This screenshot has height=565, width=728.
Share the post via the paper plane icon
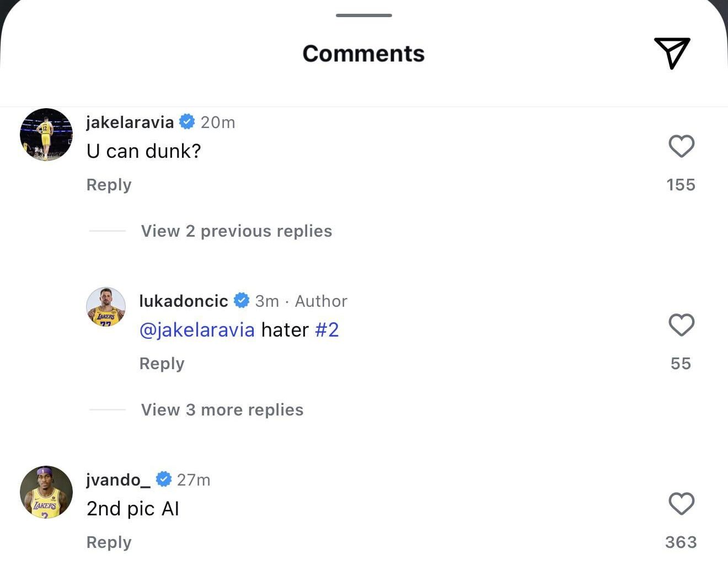(672, 54)
